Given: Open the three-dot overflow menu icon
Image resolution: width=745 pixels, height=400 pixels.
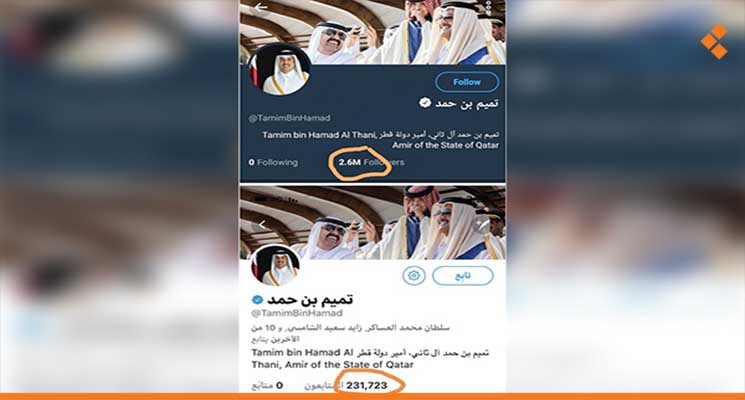Looking at the screenshot, I should click(489, 9).
